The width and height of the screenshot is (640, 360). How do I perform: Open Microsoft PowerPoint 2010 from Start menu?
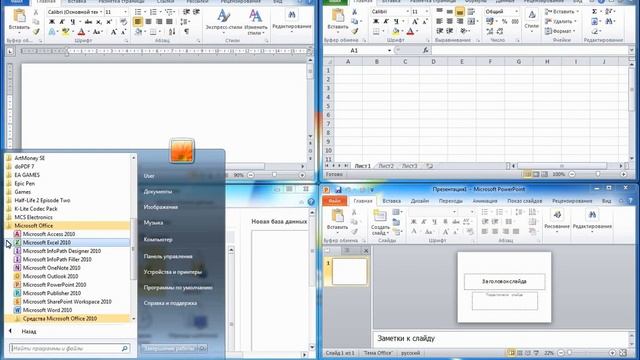click(x=54, y=284)
